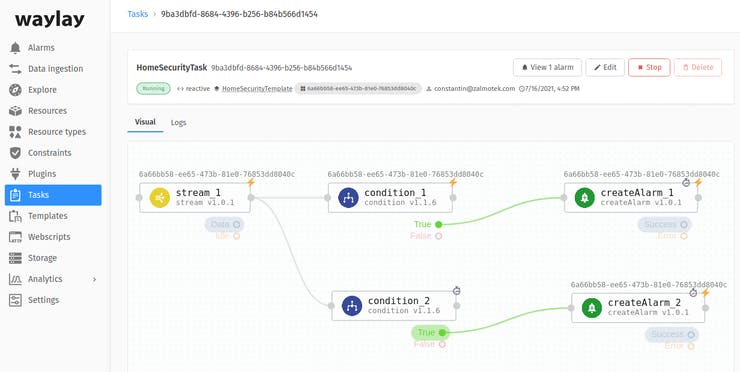Click the Storage stack icon
This screenshot has height=372, width=740.
(x=15, y=258)
